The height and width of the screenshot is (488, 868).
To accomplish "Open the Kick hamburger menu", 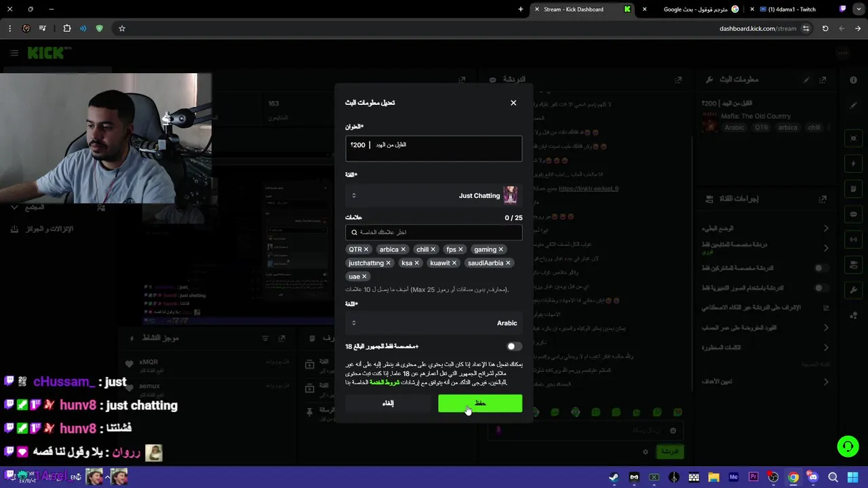I will point(14,53).
